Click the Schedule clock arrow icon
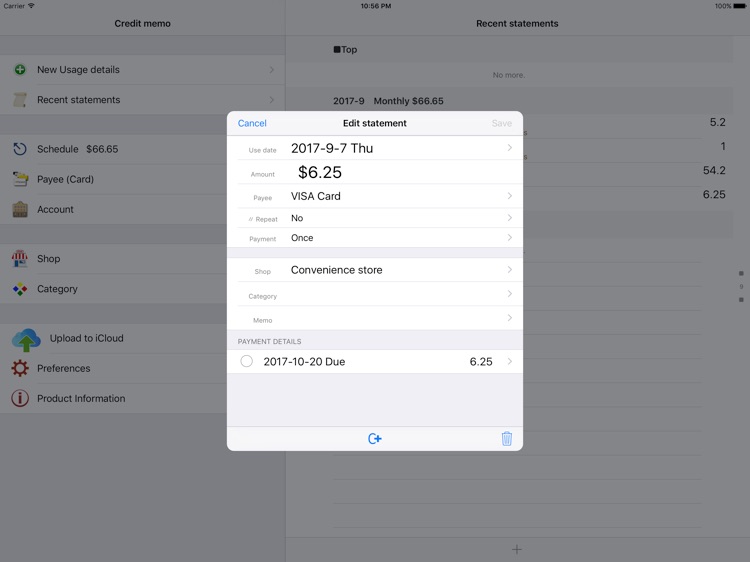This screenshot has width=750, height=562. (20, 149)
